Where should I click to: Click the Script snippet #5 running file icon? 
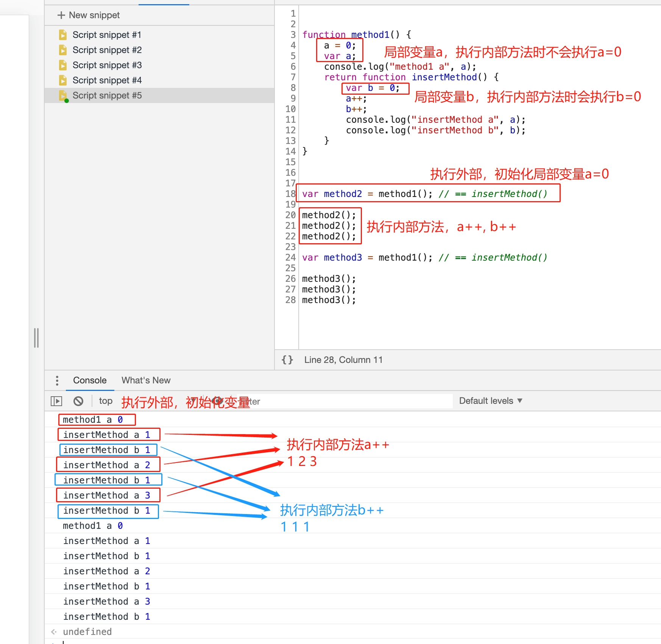(63, 96)
